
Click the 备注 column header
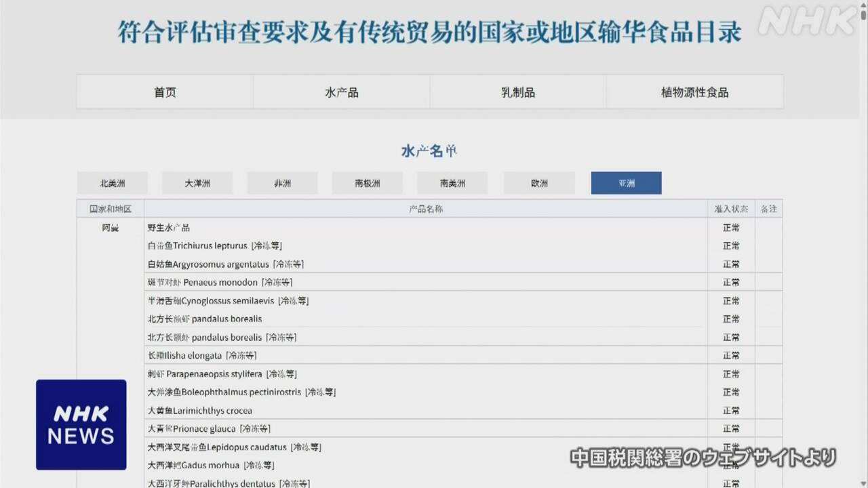pyautogui.click(x=768, y=209)
